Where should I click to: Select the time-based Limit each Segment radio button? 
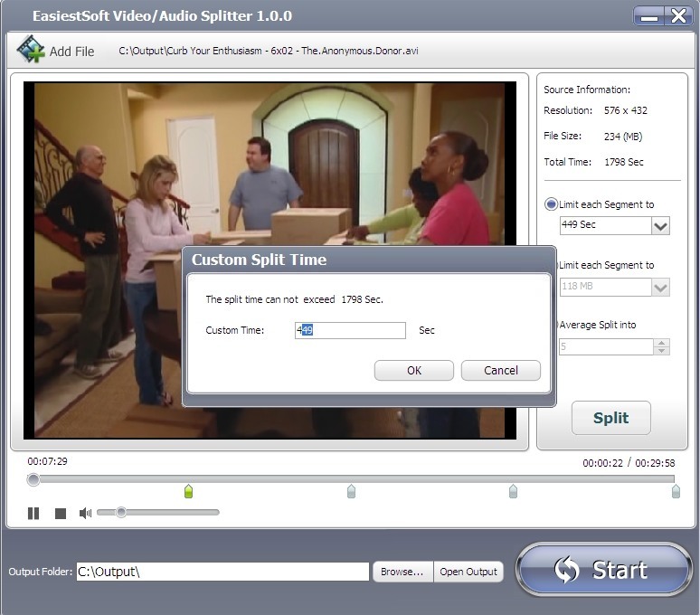coord(552,204)
